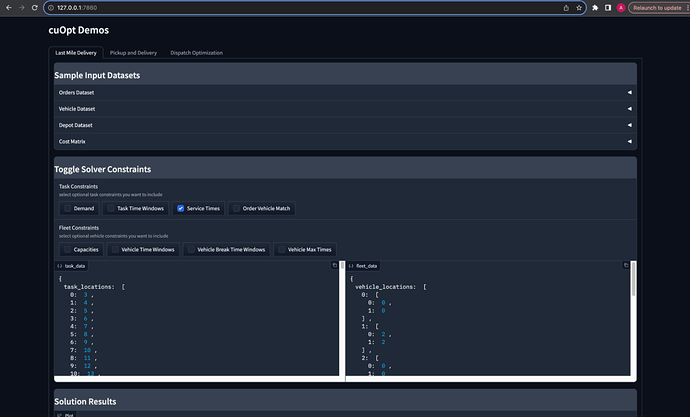Click the share icon in address bar
The image size is (690, 417).
[x=566, y=8]
